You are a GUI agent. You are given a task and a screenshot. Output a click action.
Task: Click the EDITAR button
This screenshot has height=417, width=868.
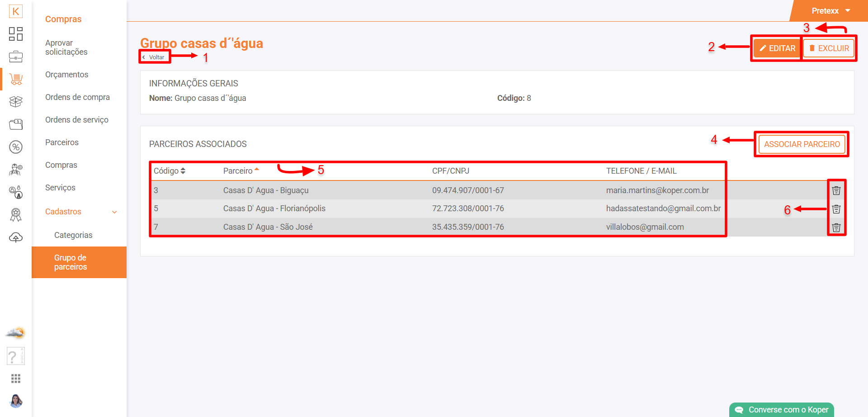coord(777,48)
